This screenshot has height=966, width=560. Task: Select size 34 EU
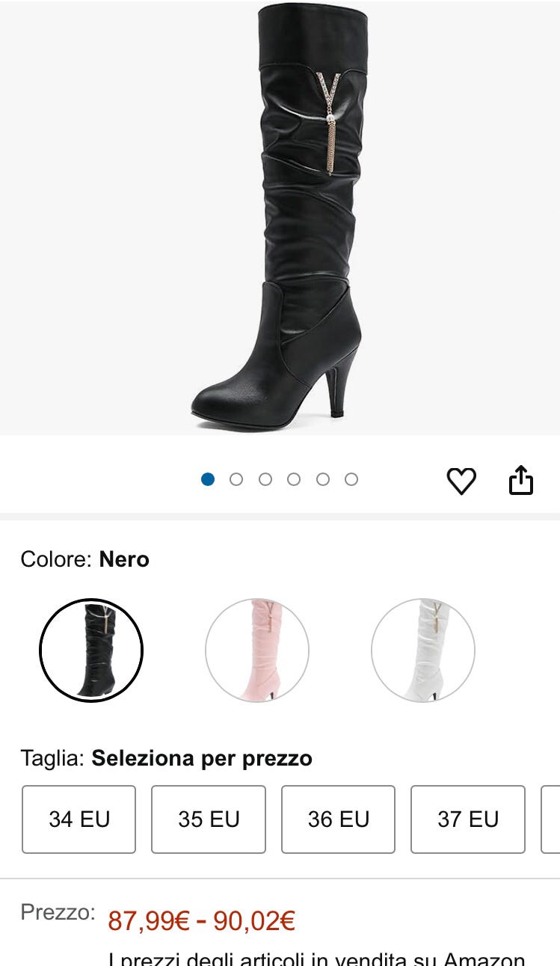[79, 819]
